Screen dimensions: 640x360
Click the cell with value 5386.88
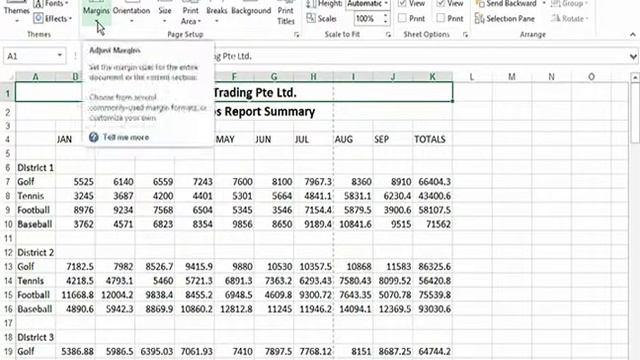click(76, 351)
